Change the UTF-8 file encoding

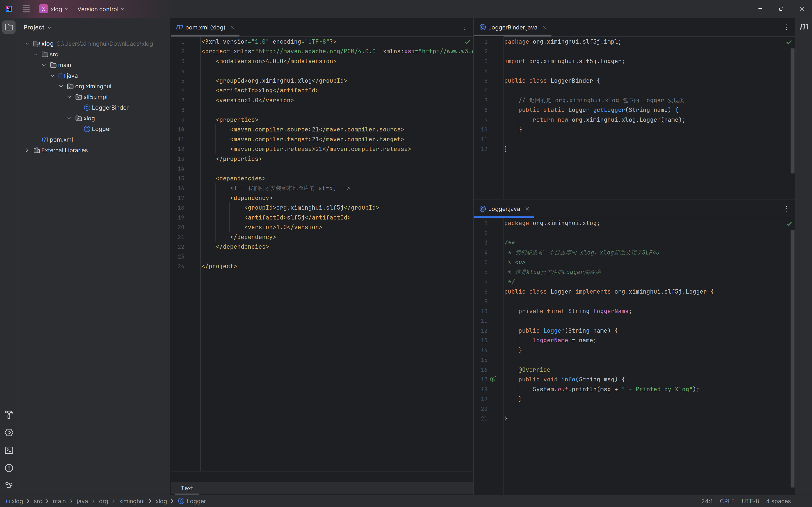point(750,501)
